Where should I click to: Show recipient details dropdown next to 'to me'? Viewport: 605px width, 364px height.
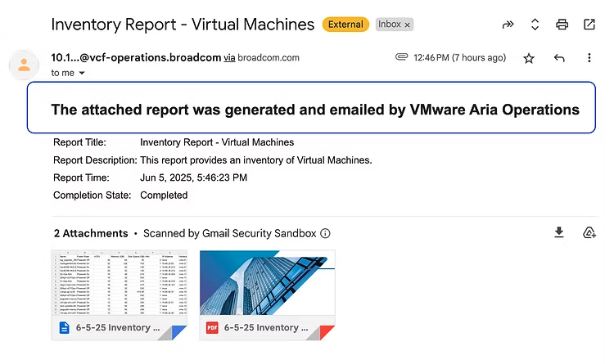coord(82,73)
